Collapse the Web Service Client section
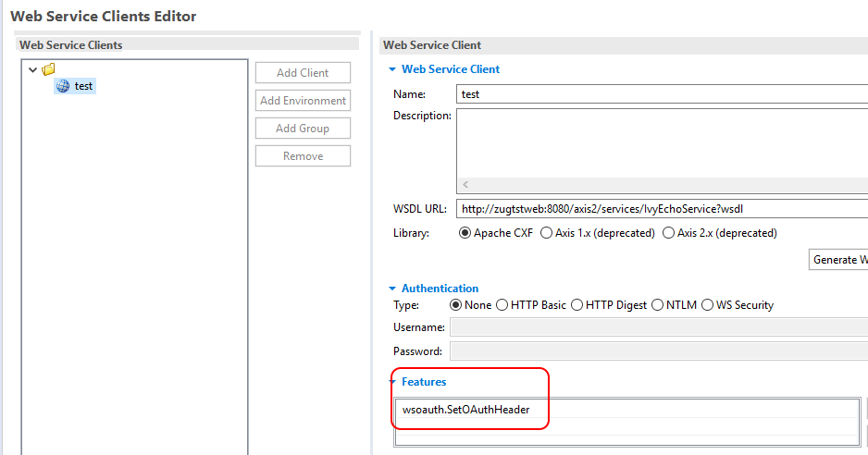 coord(392,69)
